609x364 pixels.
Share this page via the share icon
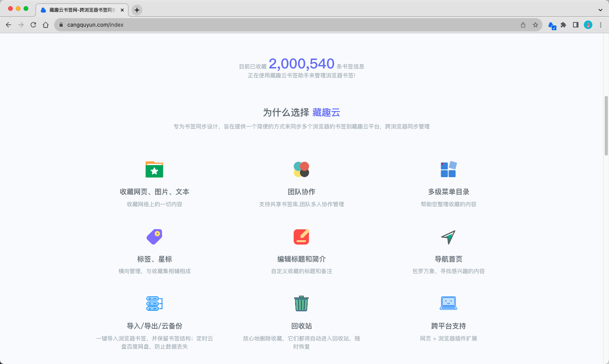[x=523, y=25]
